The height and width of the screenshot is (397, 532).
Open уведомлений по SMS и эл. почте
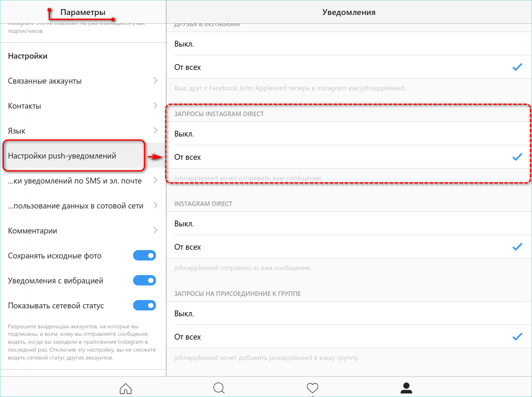pos(83,181)
